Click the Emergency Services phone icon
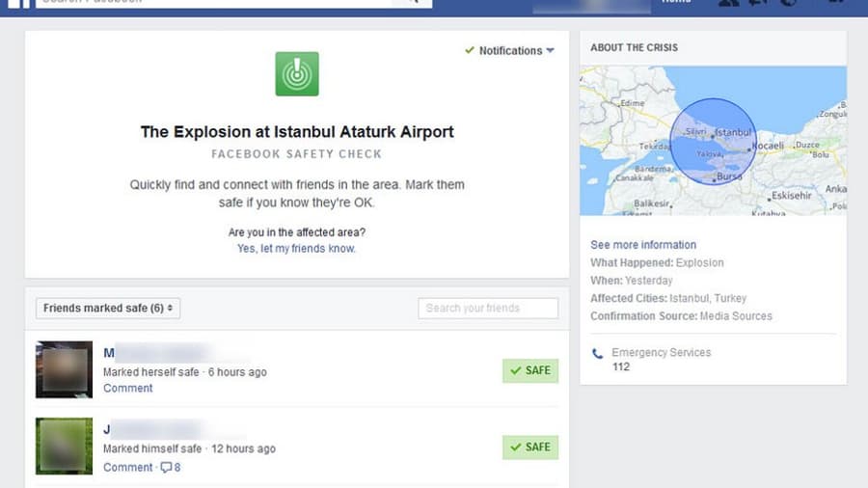868x488 pixels. tap(597, 354)
